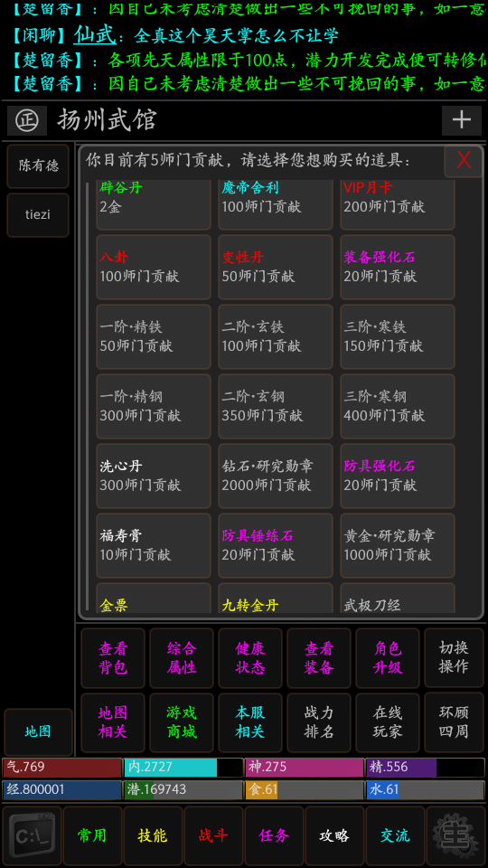Image resolution: width=488 pixels, height=868 pixels.
Task: Open the 任务 tab
Action: pyautogui.click(x=274, y=835)
